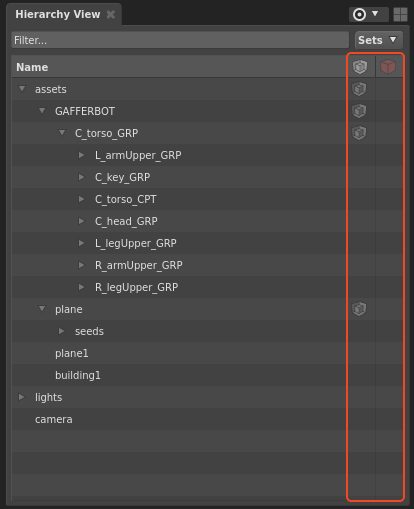Toggle visible-set icon on assets row
Screen dimensions: 414x509
(359, 89)
